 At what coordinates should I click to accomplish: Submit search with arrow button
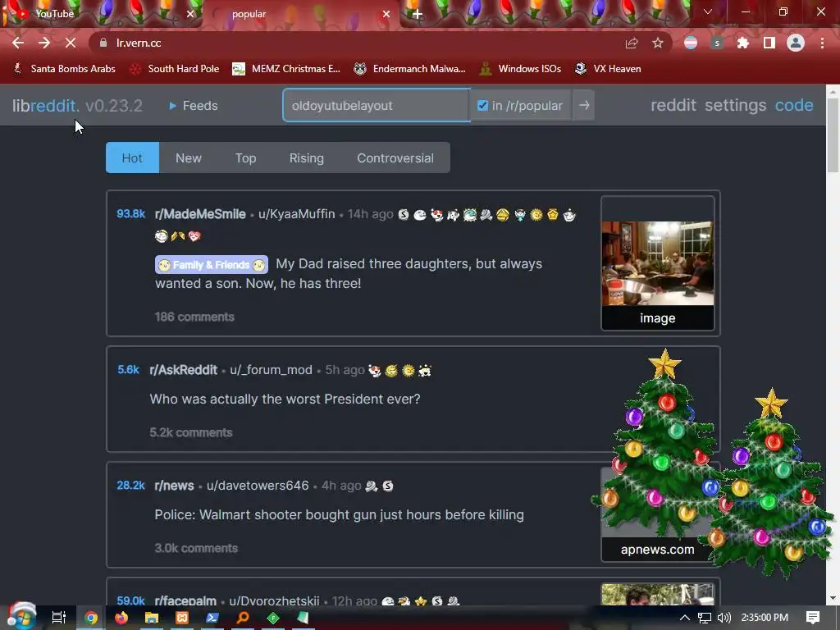click(x=584, y=106)
